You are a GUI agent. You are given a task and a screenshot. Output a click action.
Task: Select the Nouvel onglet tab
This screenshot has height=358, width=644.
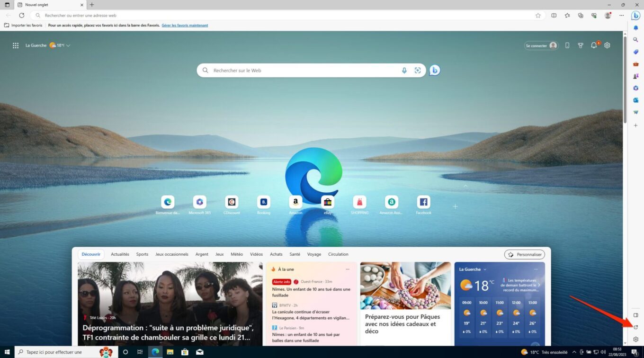[50, 5]
